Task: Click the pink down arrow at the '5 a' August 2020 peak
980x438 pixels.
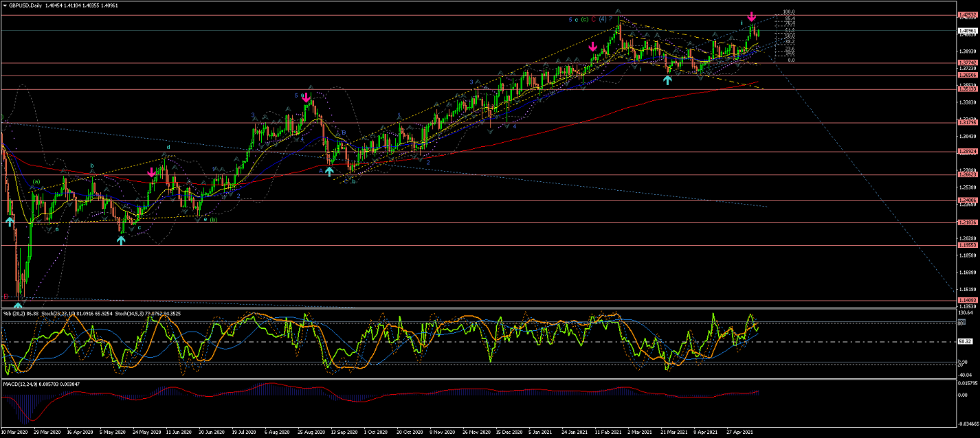Action: click(x=305, y=97)
